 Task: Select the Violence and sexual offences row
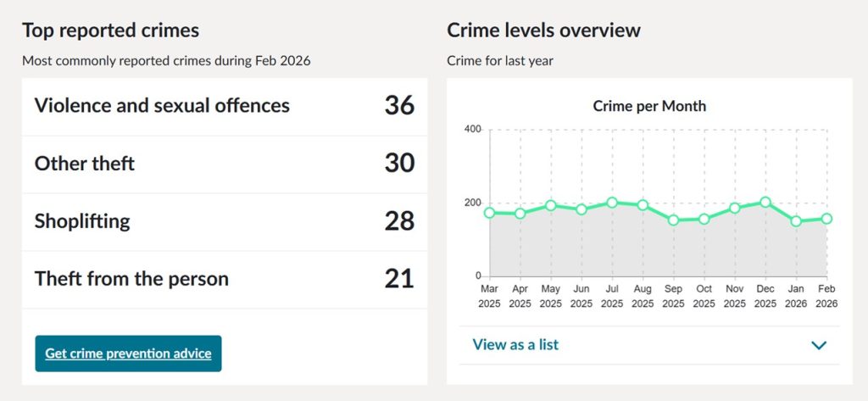224,106
